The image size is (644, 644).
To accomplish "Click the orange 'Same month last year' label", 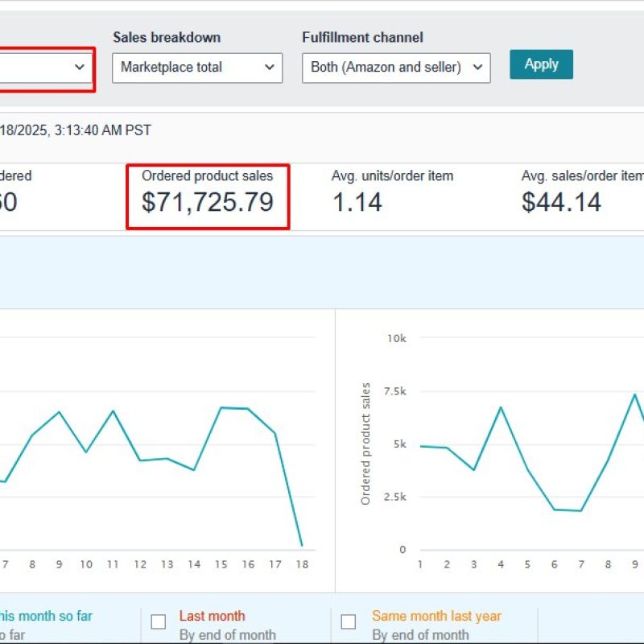I will tap(436, 616).
